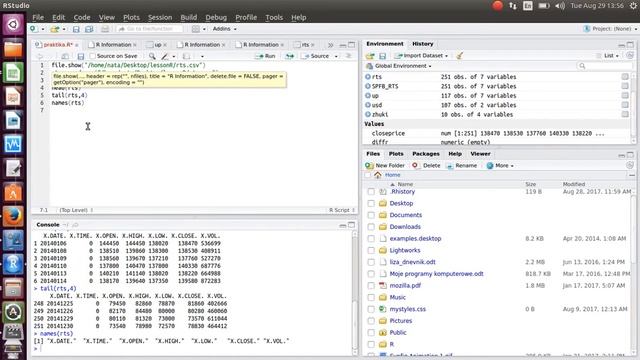
Task: Expand Import Dataset dropdown
Action: [x=421, y=56]
